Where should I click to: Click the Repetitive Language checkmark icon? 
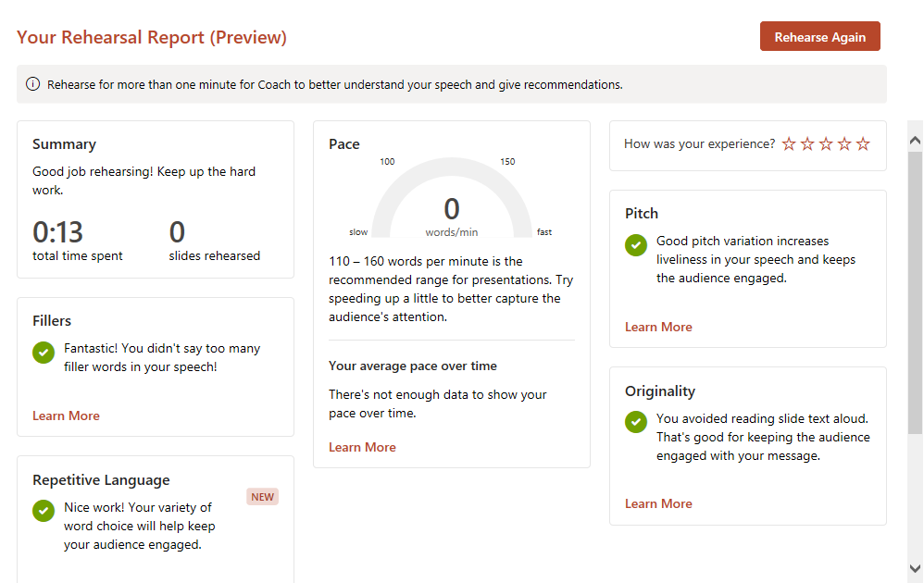(44, 511)
